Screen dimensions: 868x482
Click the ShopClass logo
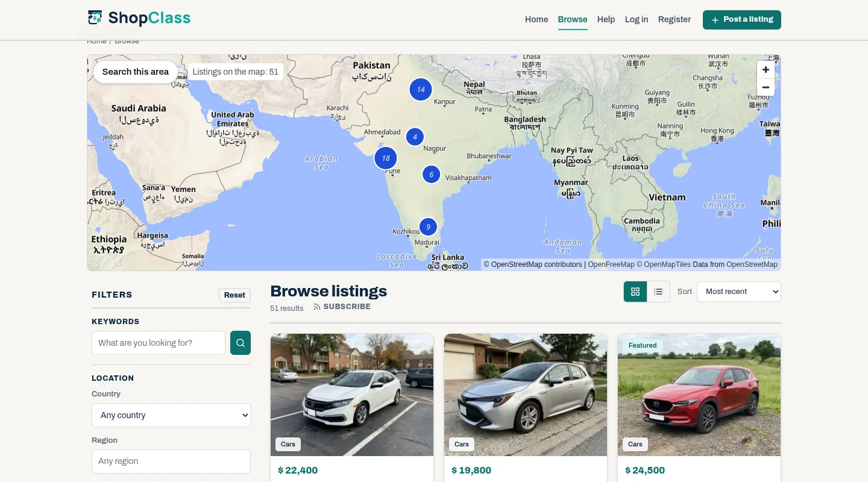(139, 18)
